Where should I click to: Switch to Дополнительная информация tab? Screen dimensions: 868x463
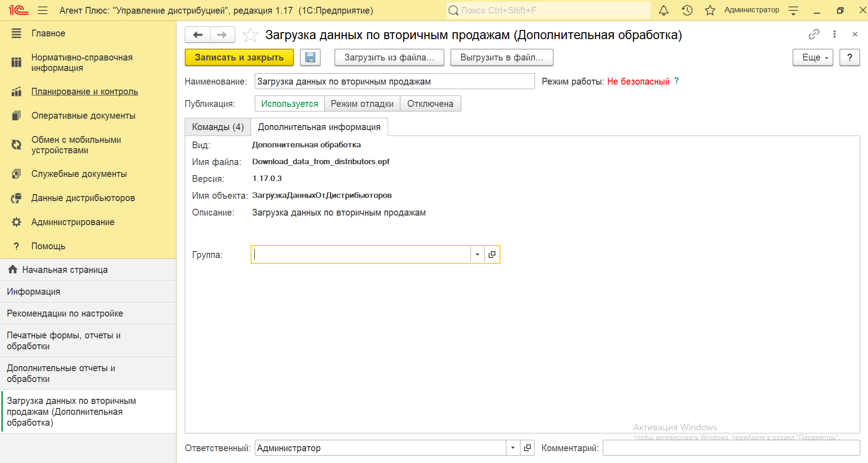point(319,127)
